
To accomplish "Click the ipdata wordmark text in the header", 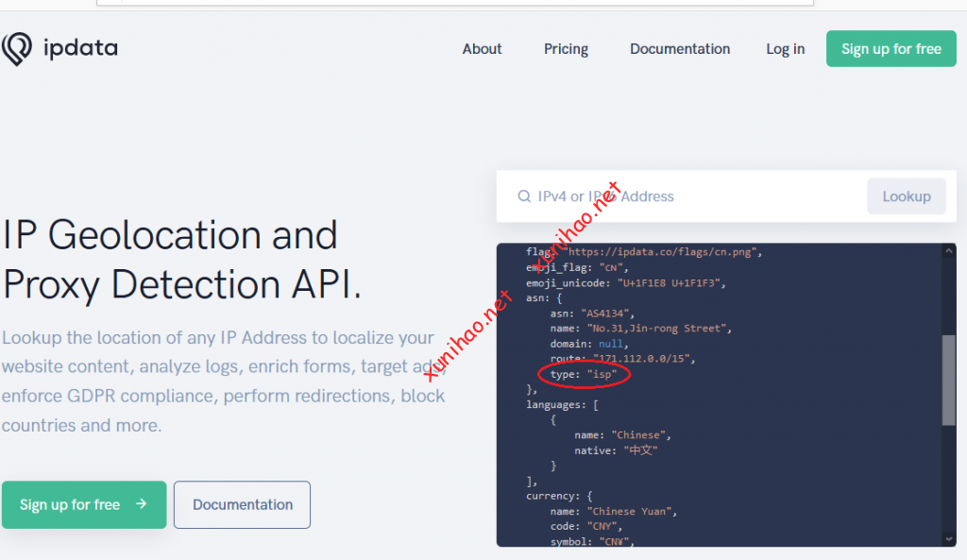I will click(x=80, y=49).
